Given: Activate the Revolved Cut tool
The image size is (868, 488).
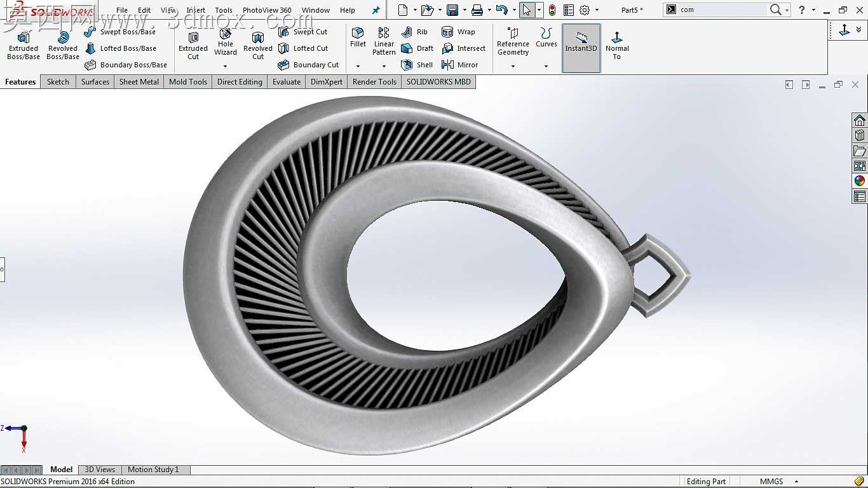Looking at the screenshot, I should point(258,46).
